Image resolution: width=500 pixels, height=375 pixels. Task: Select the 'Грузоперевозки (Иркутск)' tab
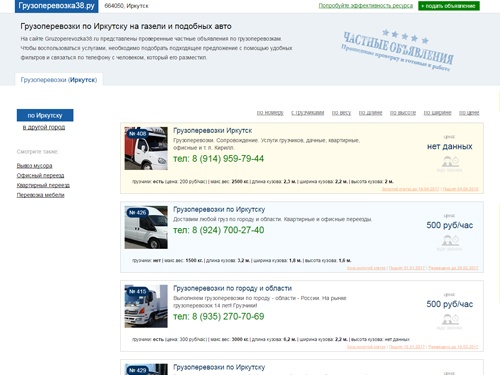tap(59, 80)
